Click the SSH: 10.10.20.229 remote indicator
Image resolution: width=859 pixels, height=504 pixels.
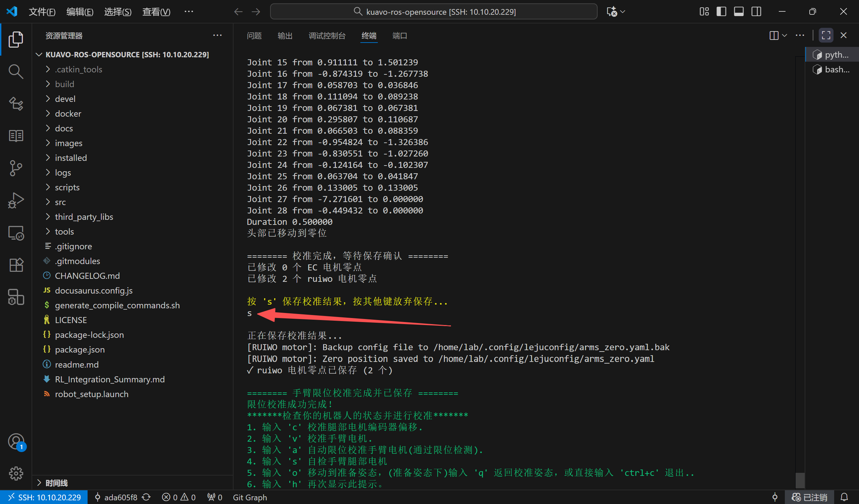(x=44, y=497)
